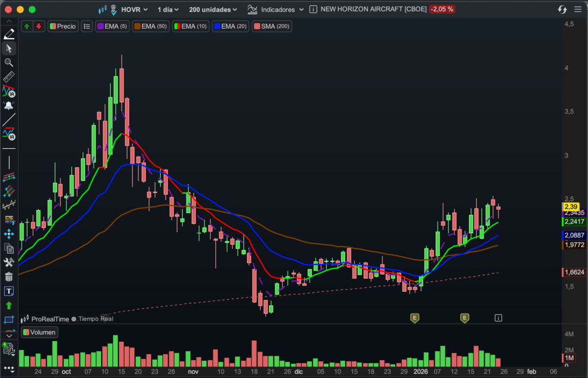Click the blue move arrows icon

pos(9,234)
